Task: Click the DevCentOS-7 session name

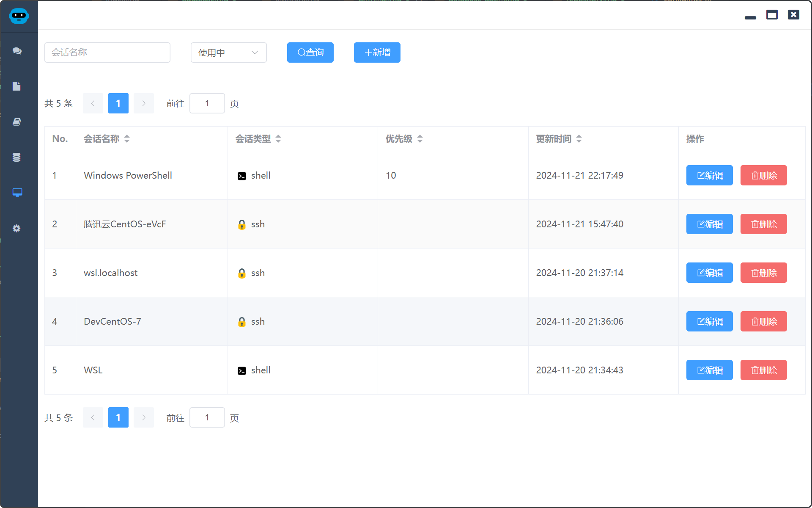Action: [112, 321]
